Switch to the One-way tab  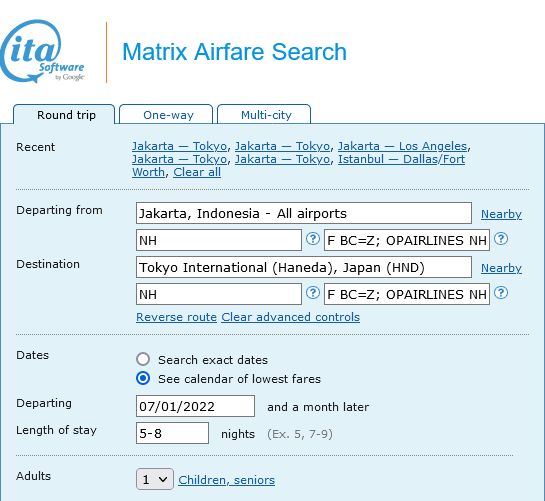pos(166,114)
